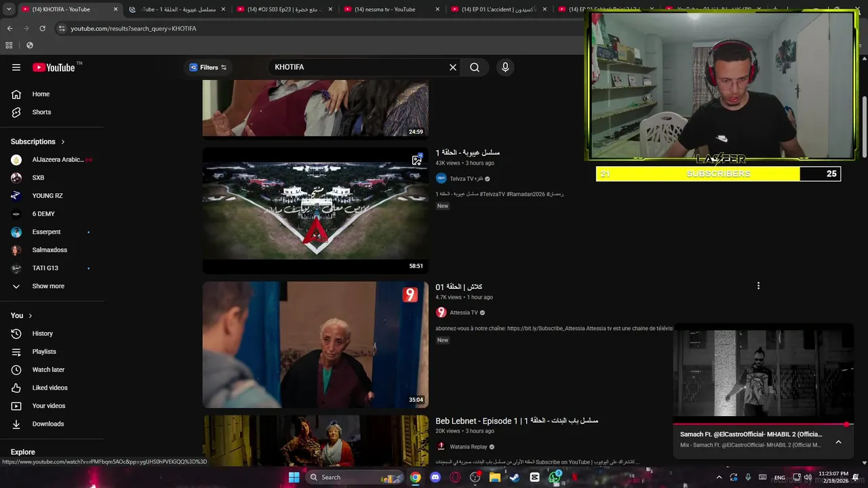Open Discord from the taskbar

435,477
